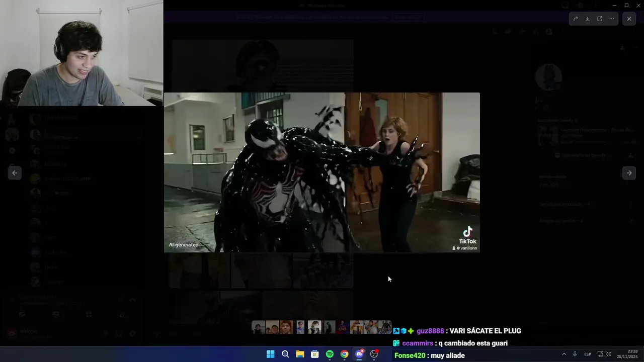
Task: Switch the ESP keyboard language indicator
Action: pos(588,354)
